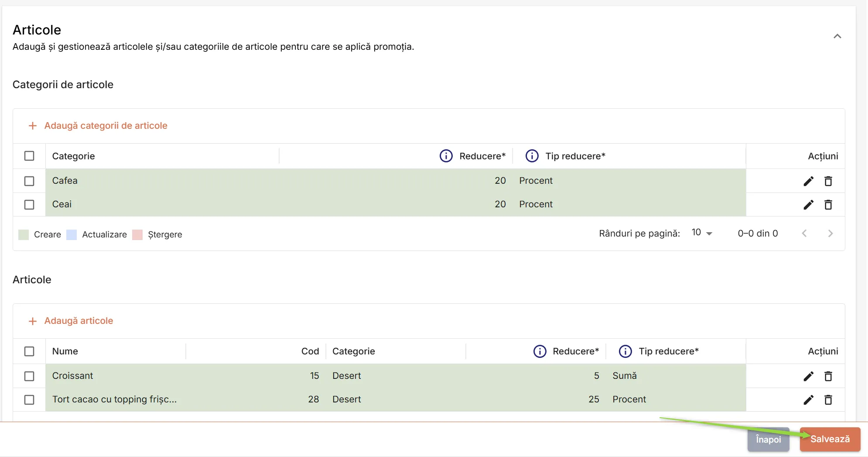The width and height of the screenshot is (868, 457).
Task: Tick the Ceai row checkbox
Action: click(x=29, y=205)
